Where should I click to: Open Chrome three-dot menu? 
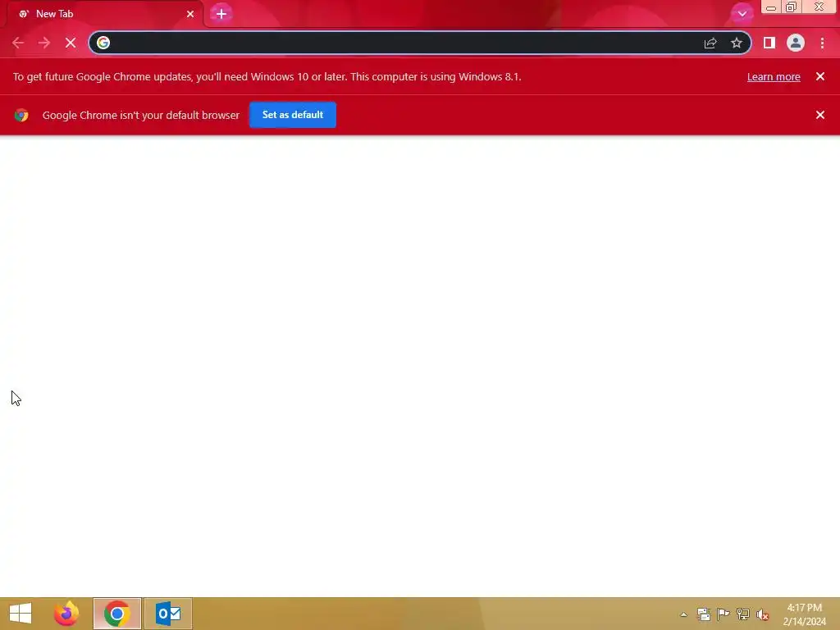[822, 43]
